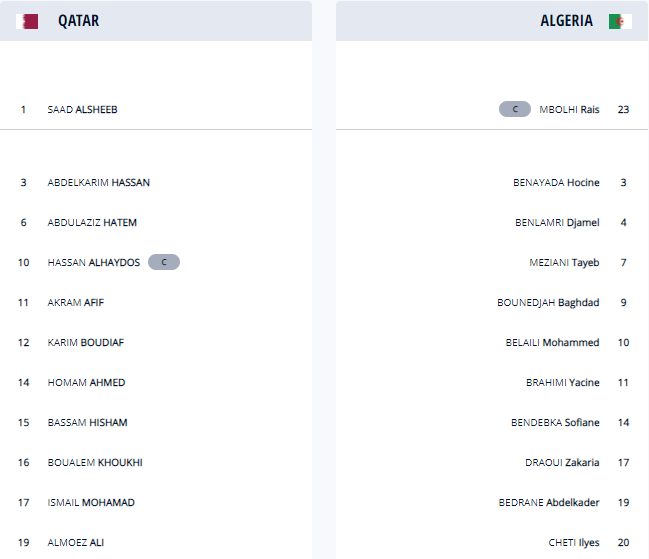Viewport: 649px width, 559px height.
Task: Click Bounedjah Baghdad in Algeria lineup
Action: coord(548,302)
